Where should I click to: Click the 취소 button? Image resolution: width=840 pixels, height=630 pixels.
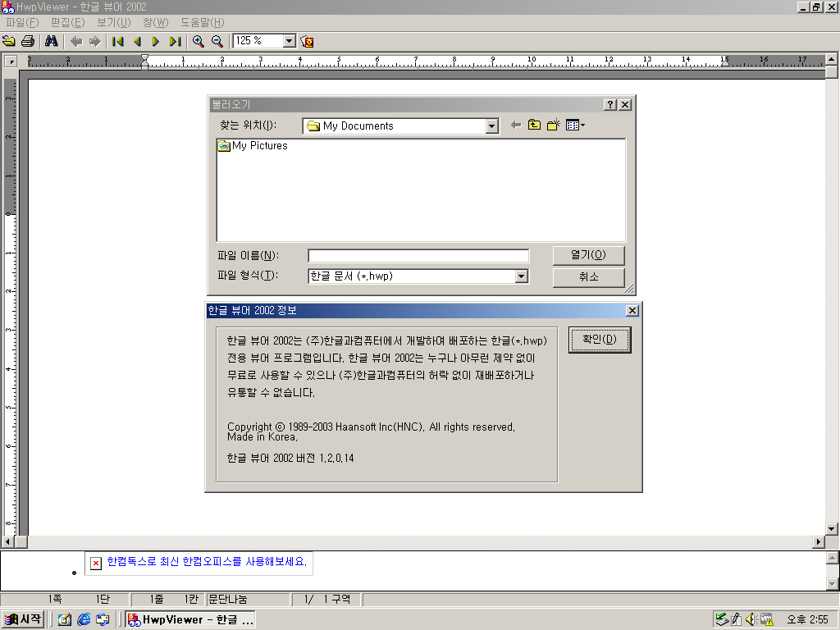click(588, 277)
